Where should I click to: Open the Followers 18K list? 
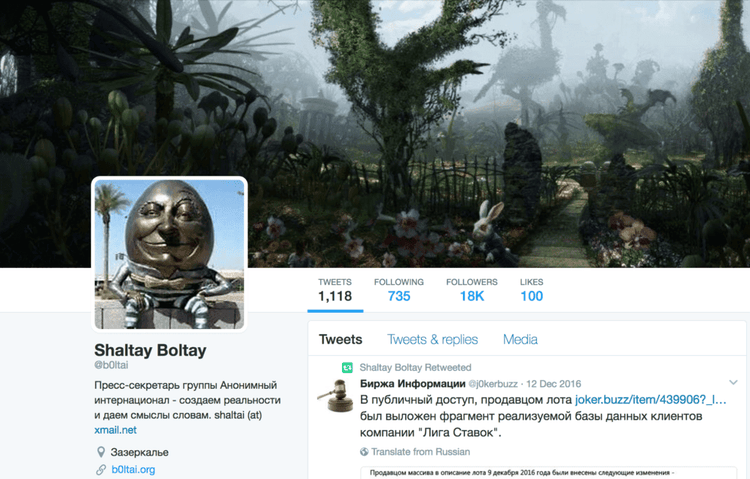[x=472, y=290]
